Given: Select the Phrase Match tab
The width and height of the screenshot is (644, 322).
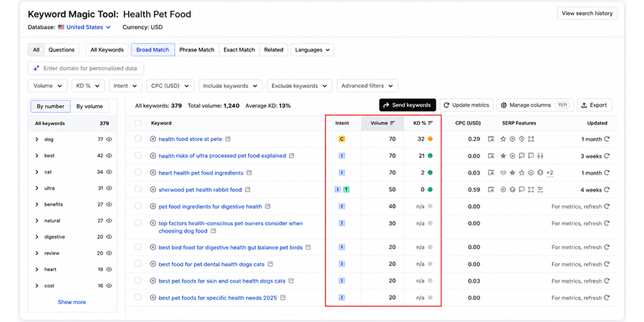Looking at the screenshot, I should 197,49.
